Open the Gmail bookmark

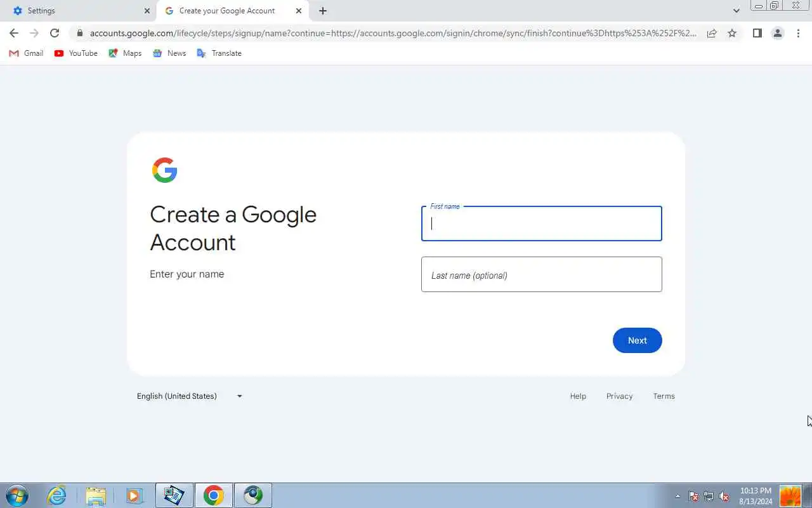[x=26, y=53]
